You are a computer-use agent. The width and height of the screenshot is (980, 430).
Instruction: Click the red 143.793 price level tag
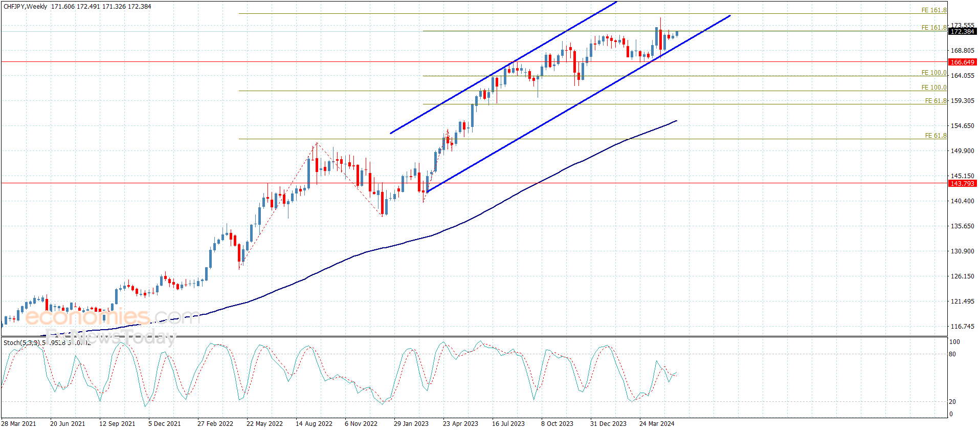coord(962,184)
